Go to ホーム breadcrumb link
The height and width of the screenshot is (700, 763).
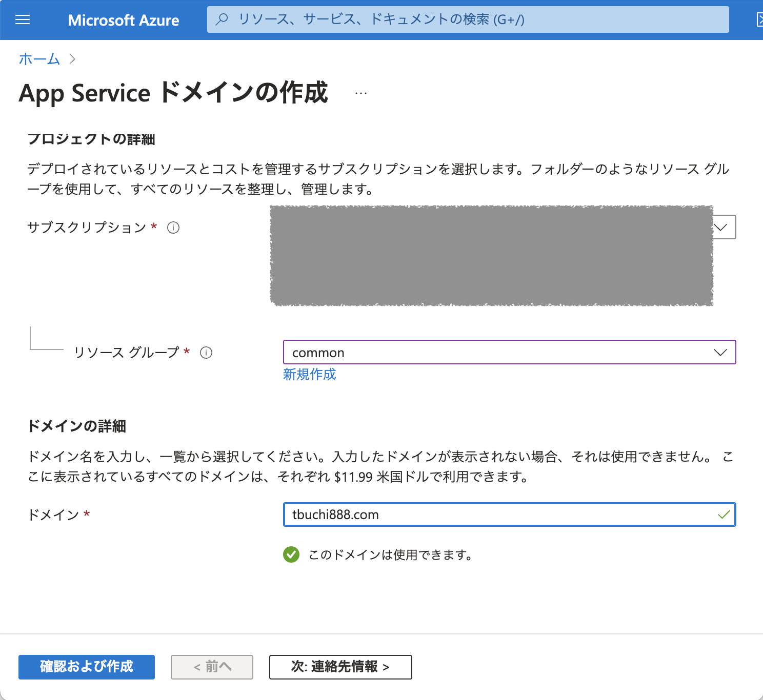[39, 59]
